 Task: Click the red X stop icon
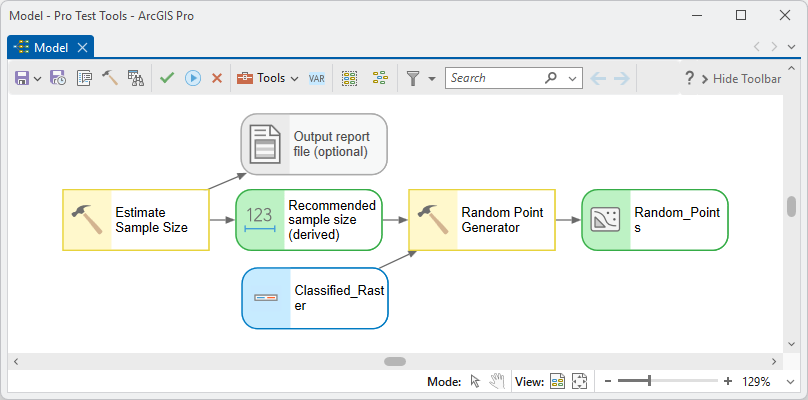coord(217,78)
